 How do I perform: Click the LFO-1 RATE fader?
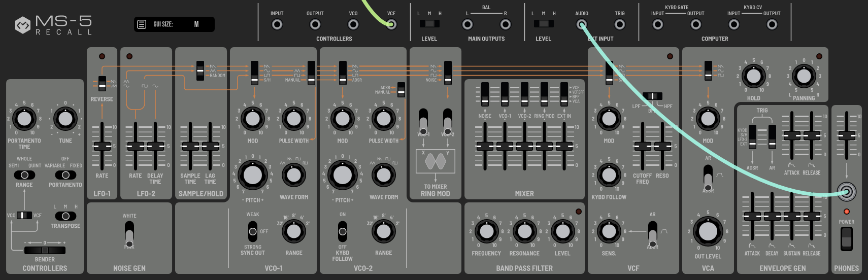(x=102, y=146)
